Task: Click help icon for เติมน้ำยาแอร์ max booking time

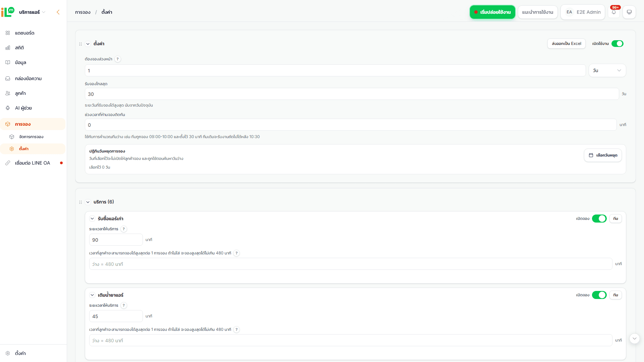Action: [236, 329]
